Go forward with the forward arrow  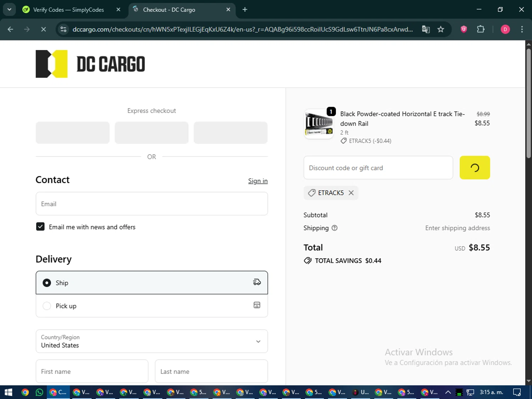27,29
